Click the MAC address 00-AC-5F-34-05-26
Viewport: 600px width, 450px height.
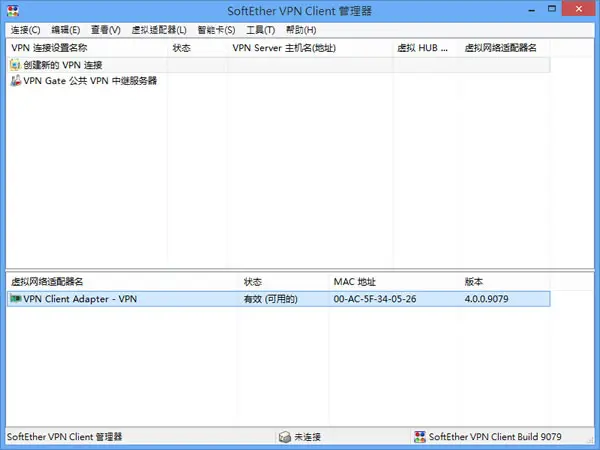coord(375,299)
